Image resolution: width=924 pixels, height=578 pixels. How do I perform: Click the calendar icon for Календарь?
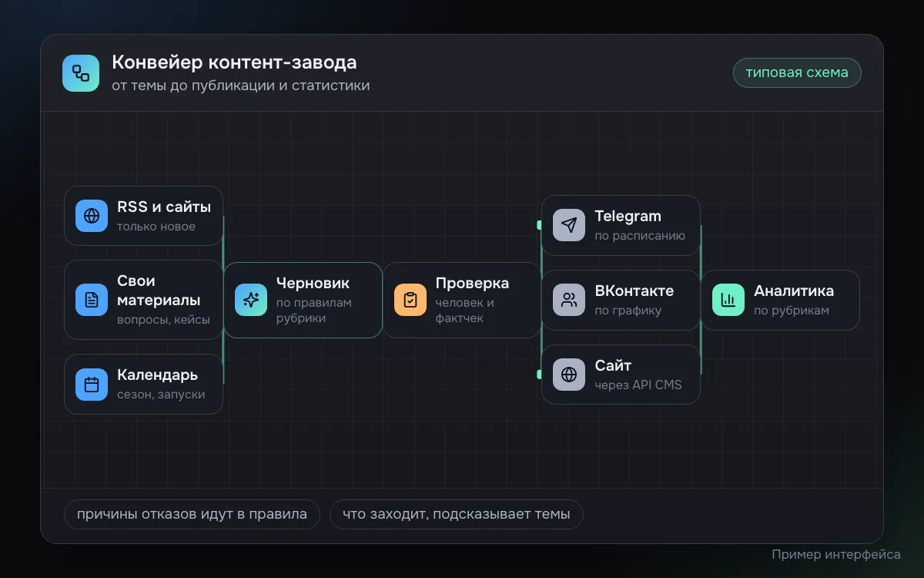tap(92, 384)
